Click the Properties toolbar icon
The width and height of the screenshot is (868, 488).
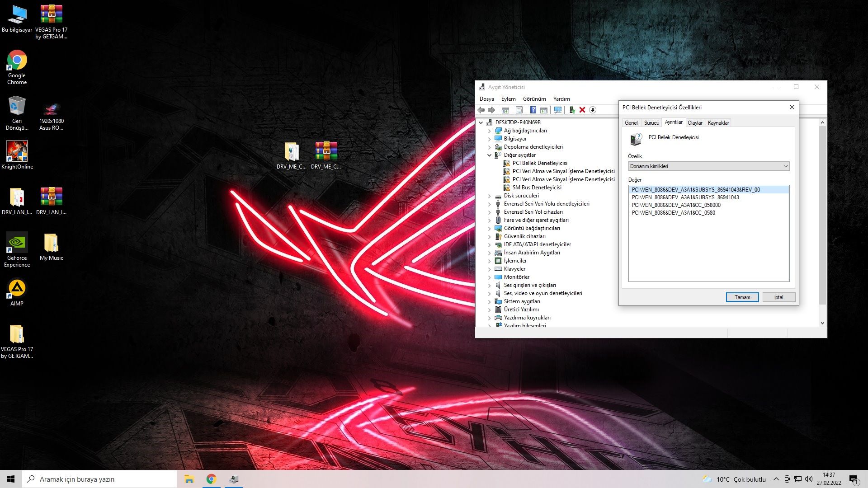(x=519, y=110)
